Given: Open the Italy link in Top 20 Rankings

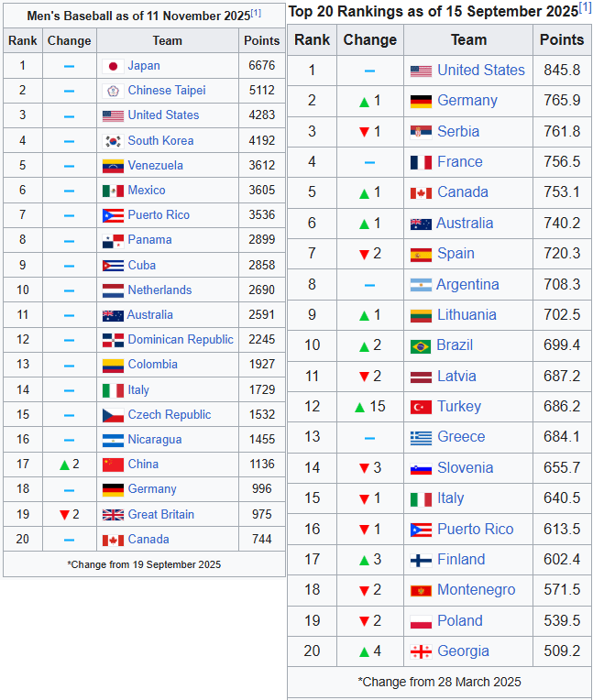Looking at the screenshot, I should (451, 498).
